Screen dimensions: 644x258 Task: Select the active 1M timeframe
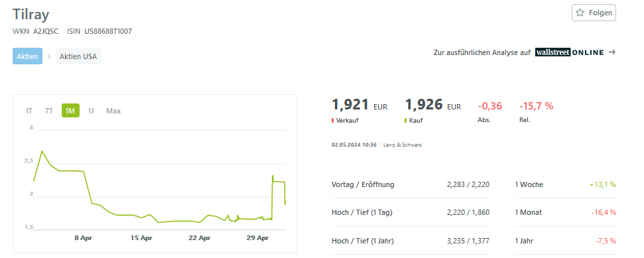pos(70,111)
